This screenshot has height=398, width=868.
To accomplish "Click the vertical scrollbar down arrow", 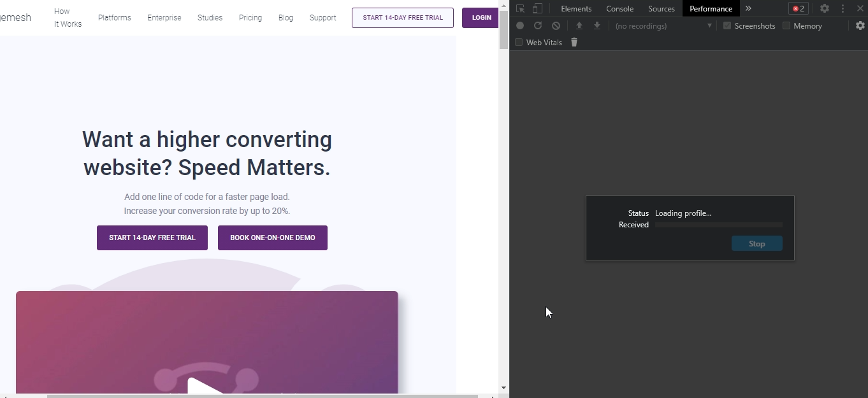I will (x=503, y=387).
